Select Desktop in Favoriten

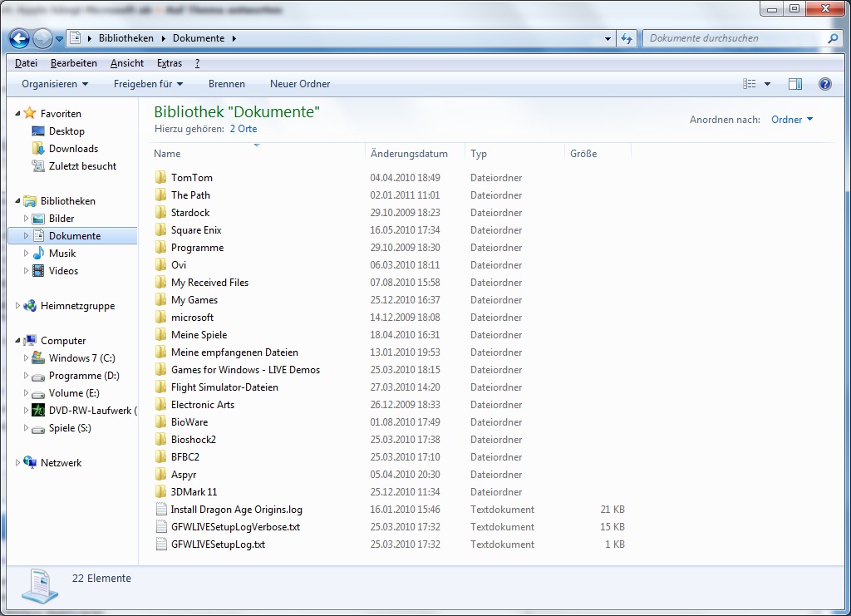[x=66, y=131]
